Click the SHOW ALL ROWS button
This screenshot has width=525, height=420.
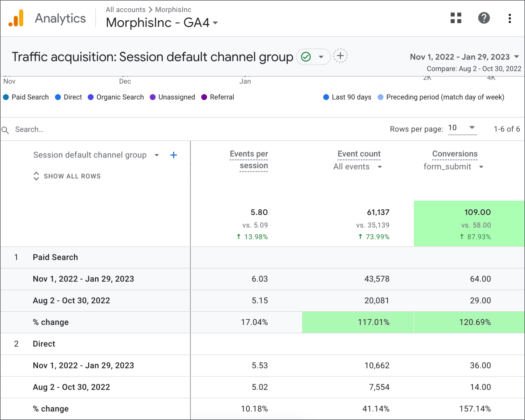67,176
